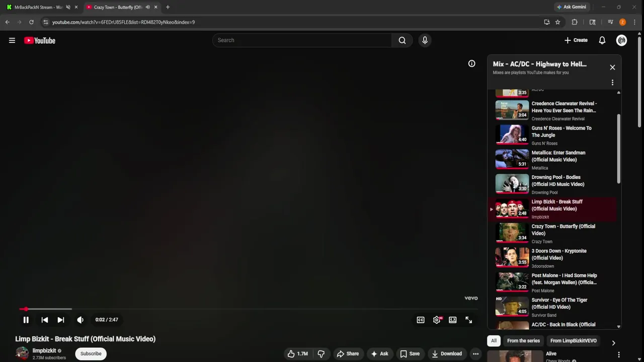Viewport: 644px width, 362px height.
Task: Play Guns N' Roses Welcome To The Jungle
Action: pos(552,135)
